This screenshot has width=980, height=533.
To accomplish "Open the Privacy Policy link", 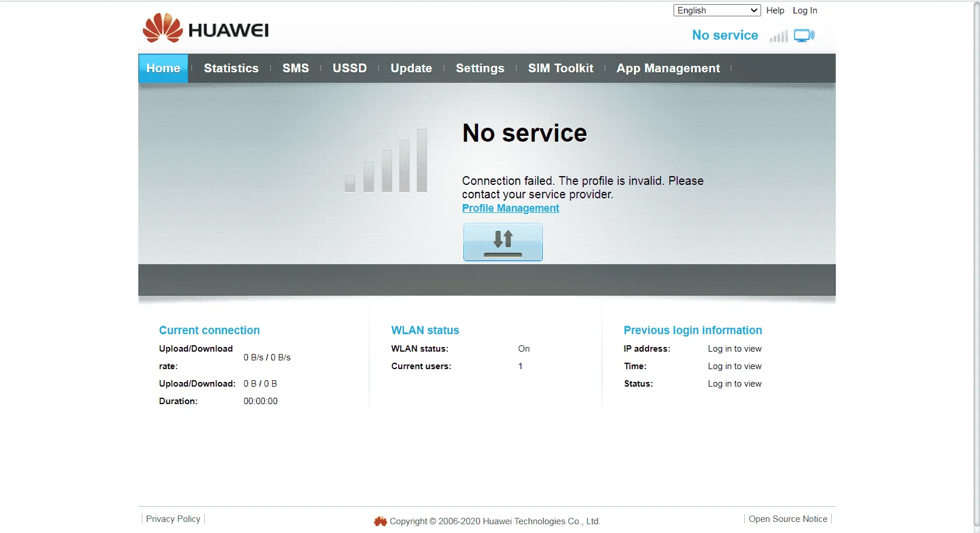I will (x=173, y=519).
